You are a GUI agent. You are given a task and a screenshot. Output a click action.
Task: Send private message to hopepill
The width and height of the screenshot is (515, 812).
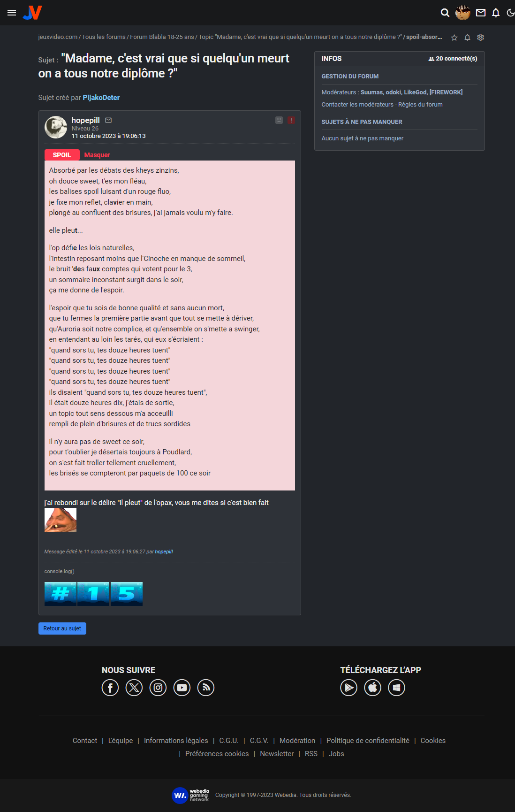[108, 120]
